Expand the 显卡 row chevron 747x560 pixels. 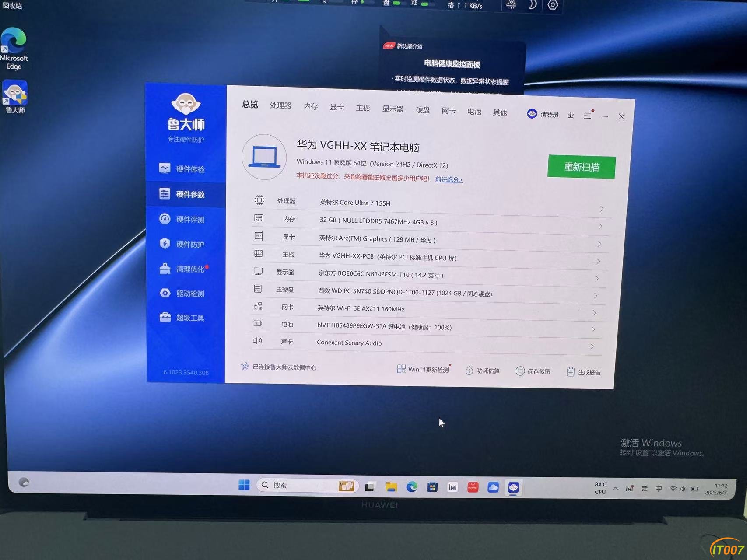click(x=599, y=244)
